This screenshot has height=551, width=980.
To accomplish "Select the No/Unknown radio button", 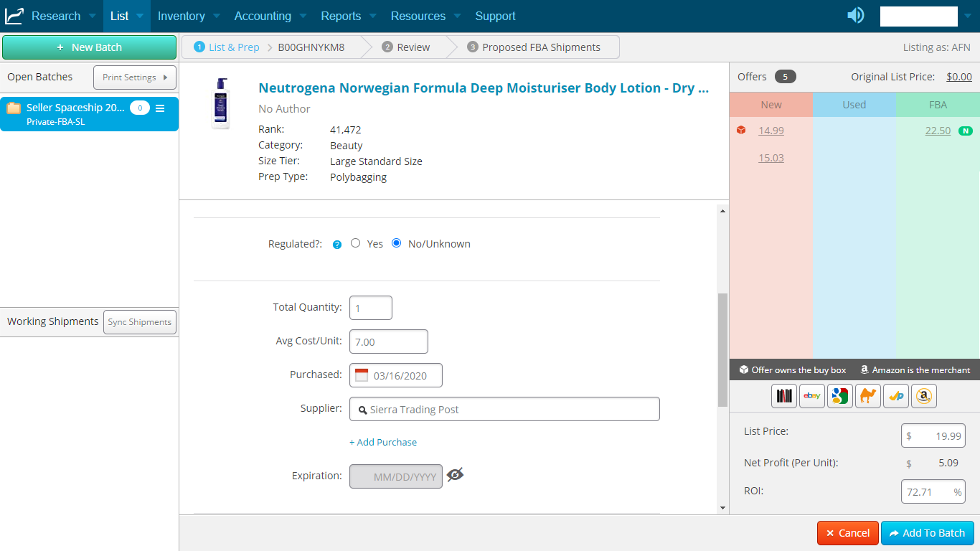I will [x=397, y=243].
